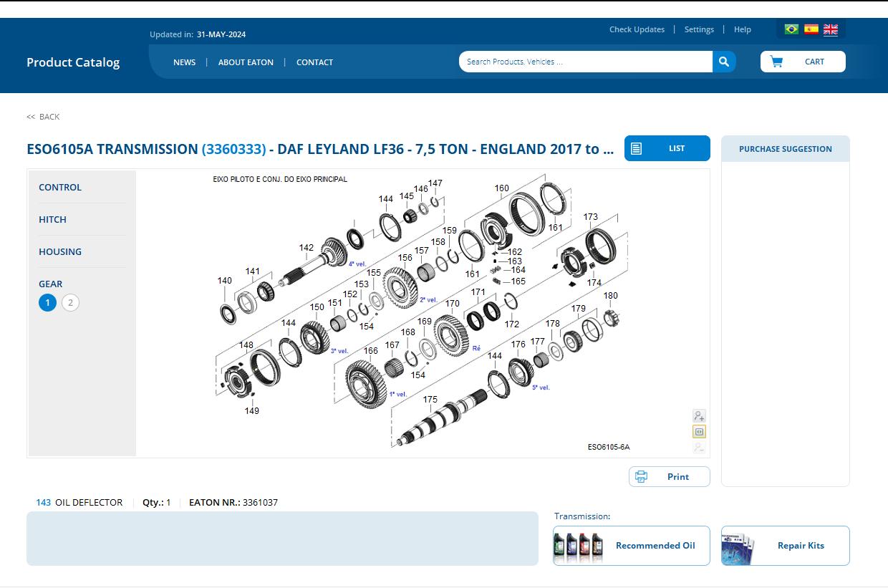Select part 166 on diagram

point(371,351)
